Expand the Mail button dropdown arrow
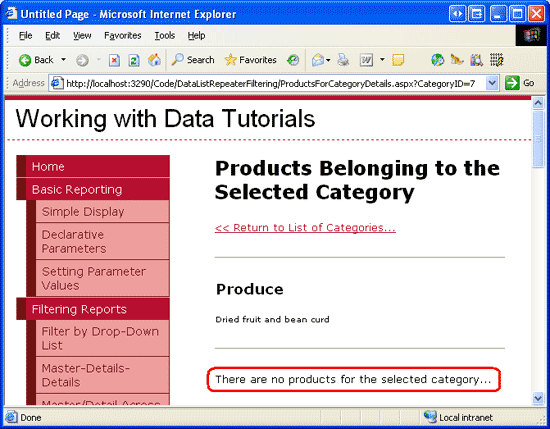 (328, 60)
